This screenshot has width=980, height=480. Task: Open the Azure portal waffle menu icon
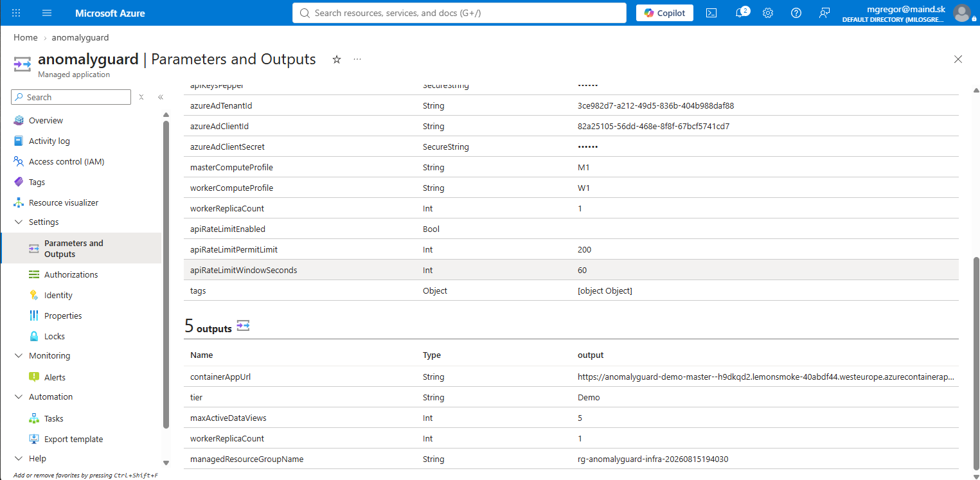[x=16, y=13]
